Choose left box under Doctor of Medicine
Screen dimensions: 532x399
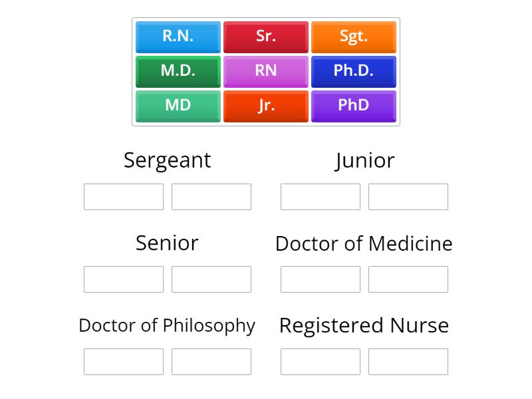click(x=321, y=279)
